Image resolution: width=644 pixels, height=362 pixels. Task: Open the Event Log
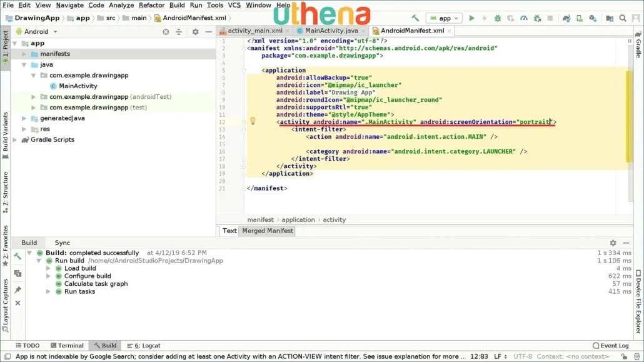pos(611,346)
